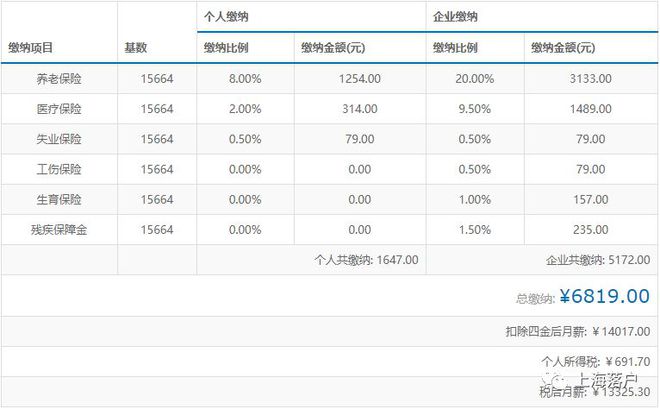The height and width of the screenshot is (409, 660).
Task: Click the 8.00% personal pension rate
Action: (x=245, y=79)
